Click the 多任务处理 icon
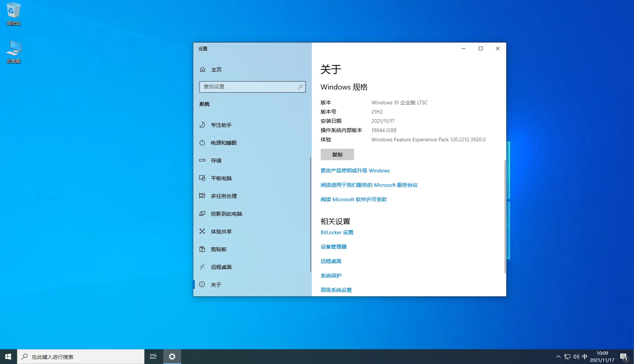 tap(202, 196)
